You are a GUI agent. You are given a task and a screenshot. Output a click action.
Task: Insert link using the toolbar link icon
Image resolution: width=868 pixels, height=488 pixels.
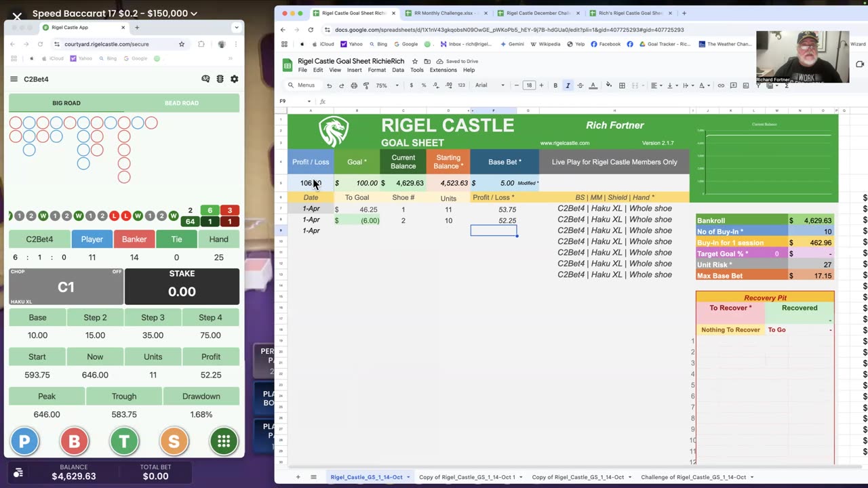click(721, 85)
